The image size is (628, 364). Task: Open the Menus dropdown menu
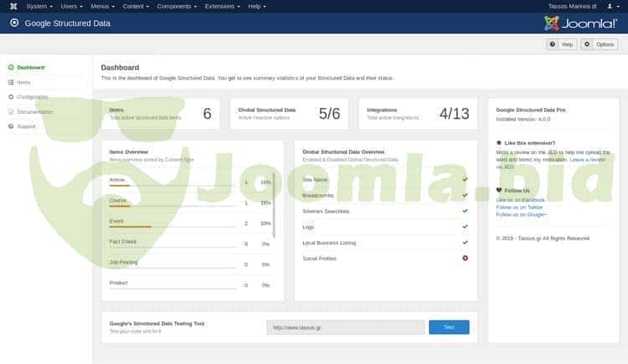coord(102,7)
